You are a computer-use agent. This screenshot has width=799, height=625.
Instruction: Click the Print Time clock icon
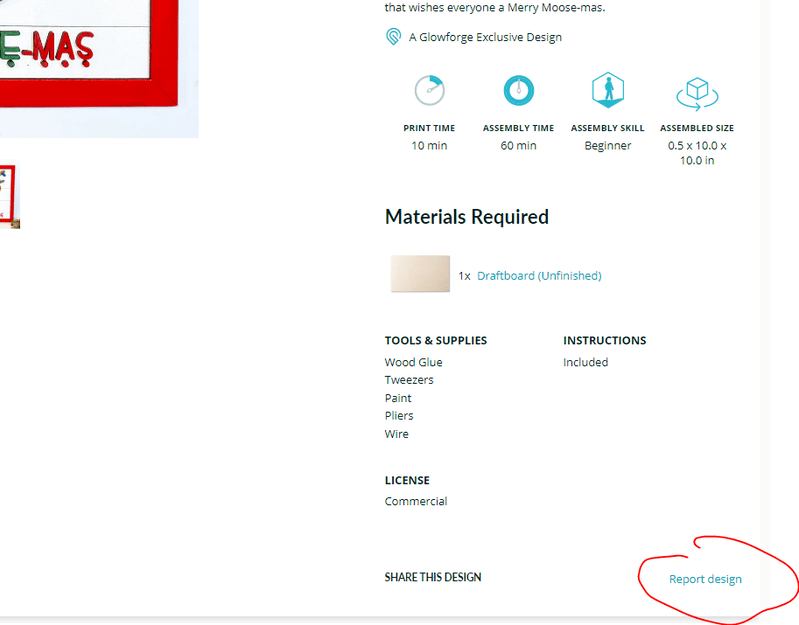pyautogui.click(x=430, y=90)
